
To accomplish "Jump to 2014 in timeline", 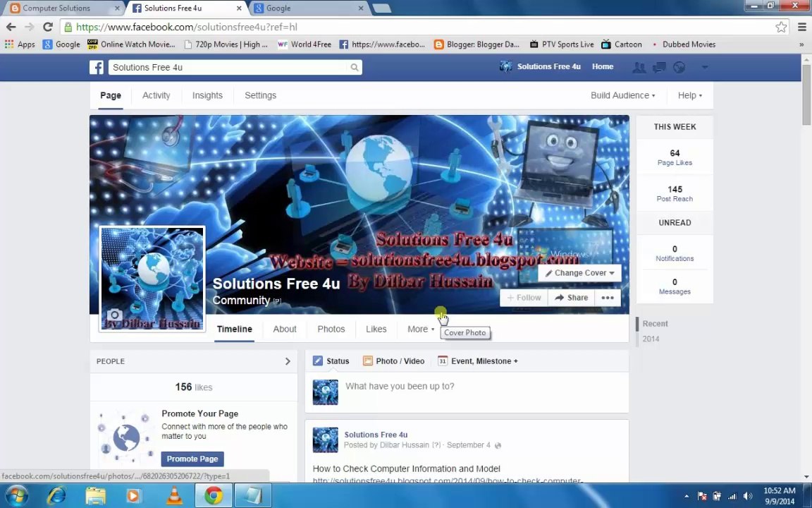I will (x=651, y=339).
